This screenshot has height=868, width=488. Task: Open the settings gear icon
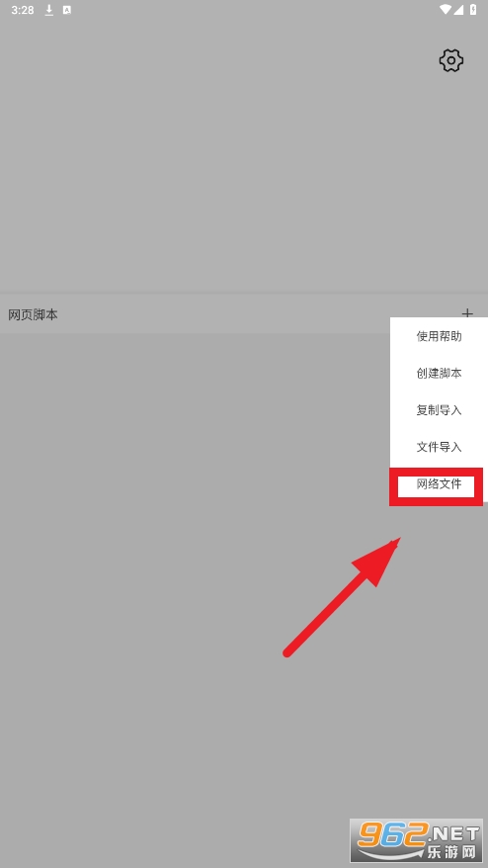pos(450,60)
